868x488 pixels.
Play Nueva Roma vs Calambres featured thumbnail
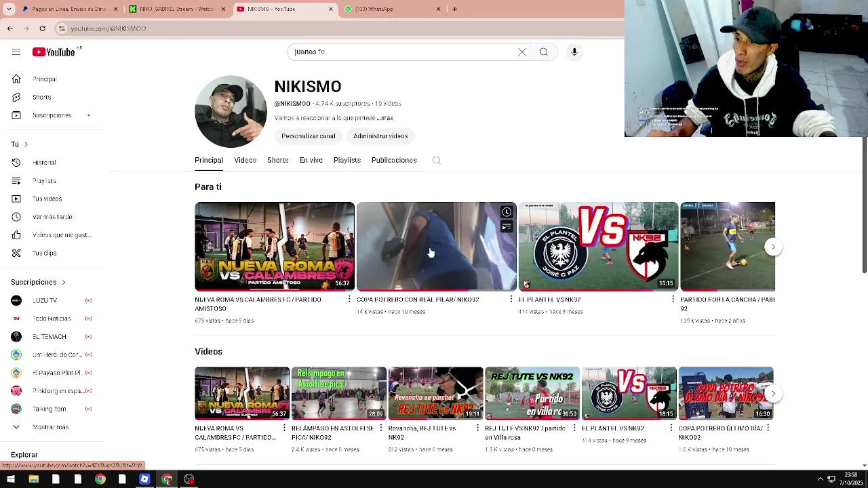(275, 247)
